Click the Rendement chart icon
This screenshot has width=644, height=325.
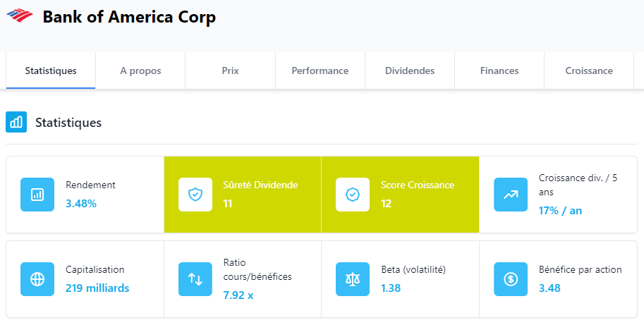point(37,195)
